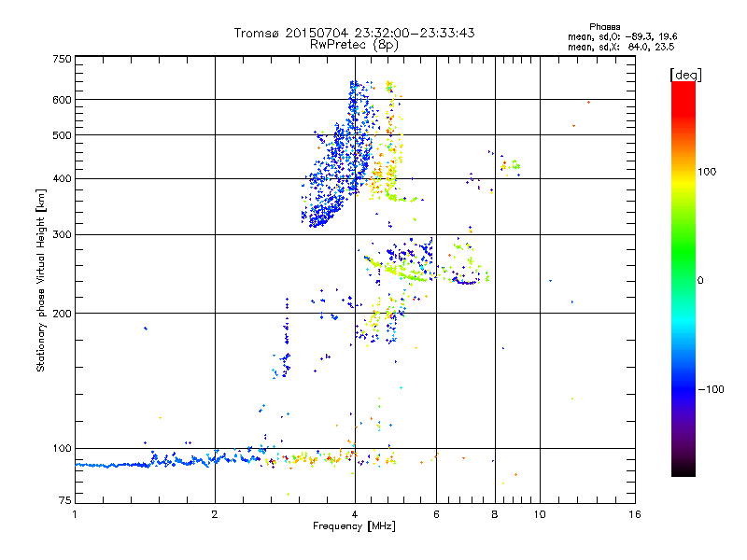The height and width of the screenshot is (560, 747).
Task: Click x-axis tick label '8'
Action: pos(495,514)
